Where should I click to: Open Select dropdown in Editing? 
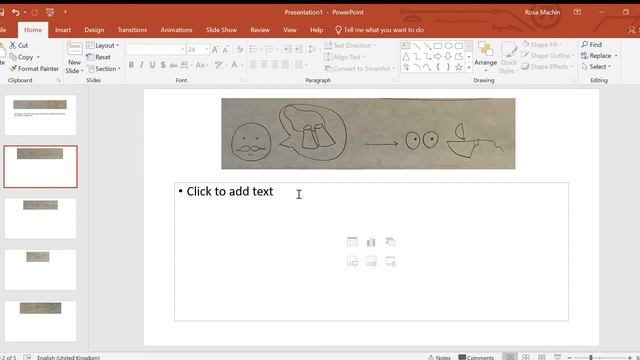coord(596,67)
